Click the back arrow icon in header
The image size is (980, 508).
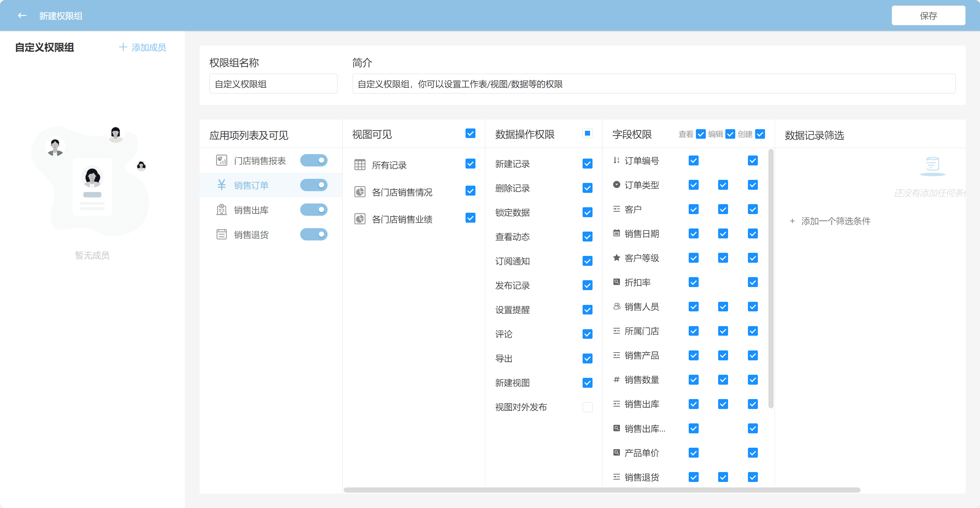tap(22, 16)
